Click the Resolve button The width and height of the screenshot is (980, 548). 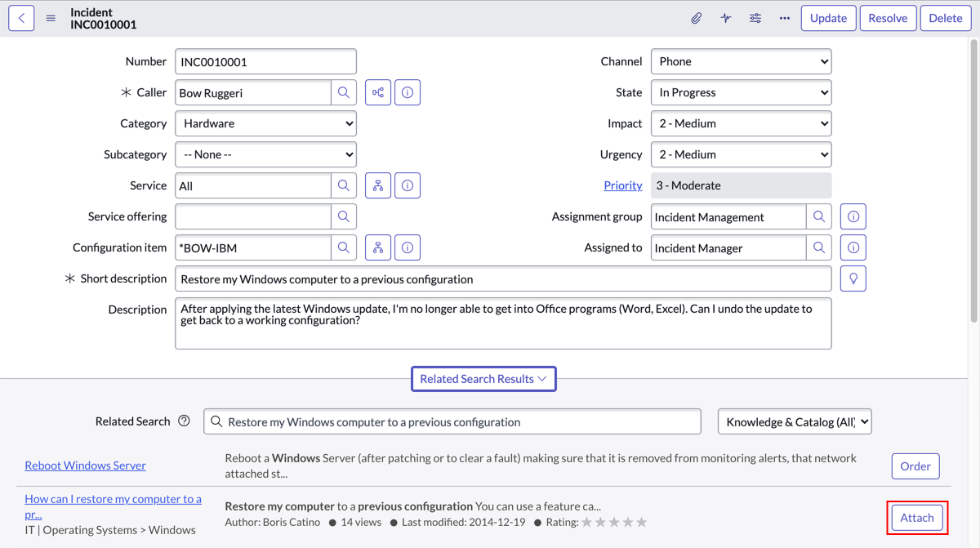pos(888,18)
